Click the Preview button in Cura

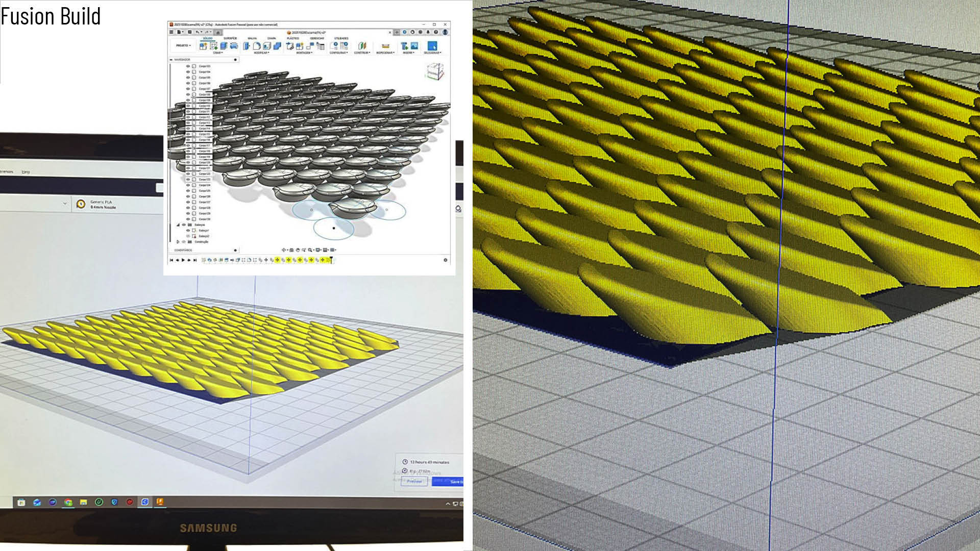click(x=414, y=481)
